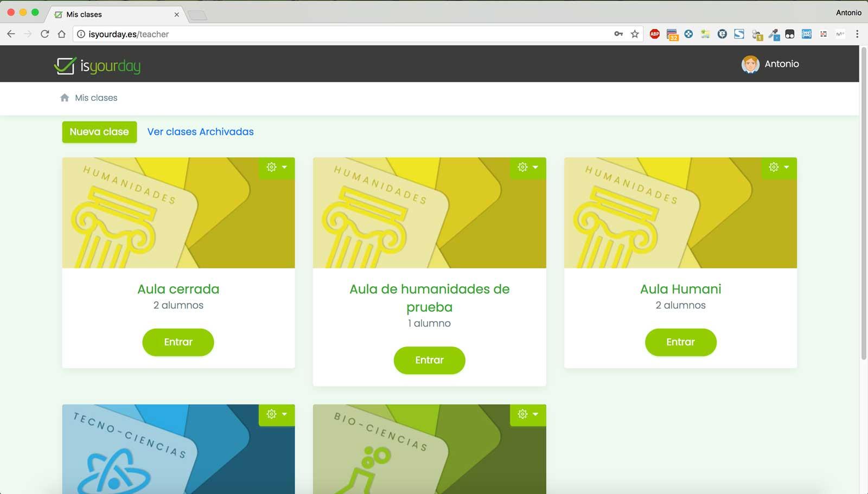This screenshot has height=494, width=868.
Task: Click the browser home icon
Action: pyautogui.click(x=62, y=34)
